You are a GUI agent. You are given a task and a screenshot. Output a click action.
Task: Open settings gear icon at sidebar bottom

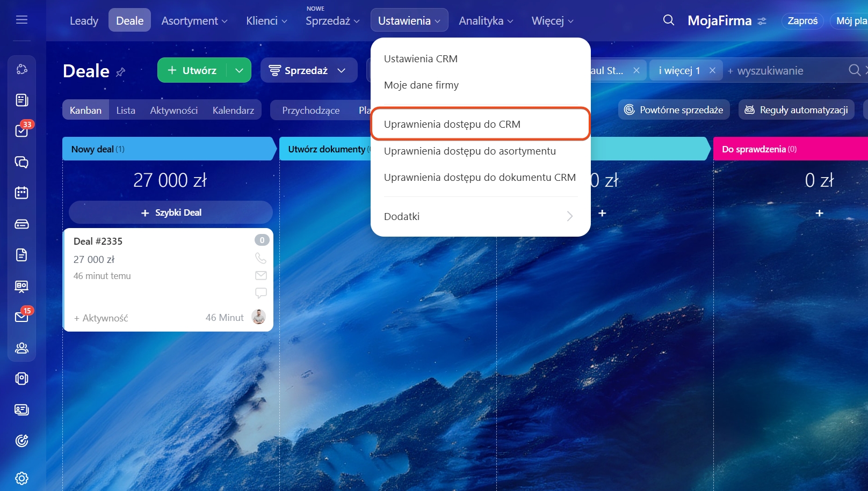tap(21, 478)
